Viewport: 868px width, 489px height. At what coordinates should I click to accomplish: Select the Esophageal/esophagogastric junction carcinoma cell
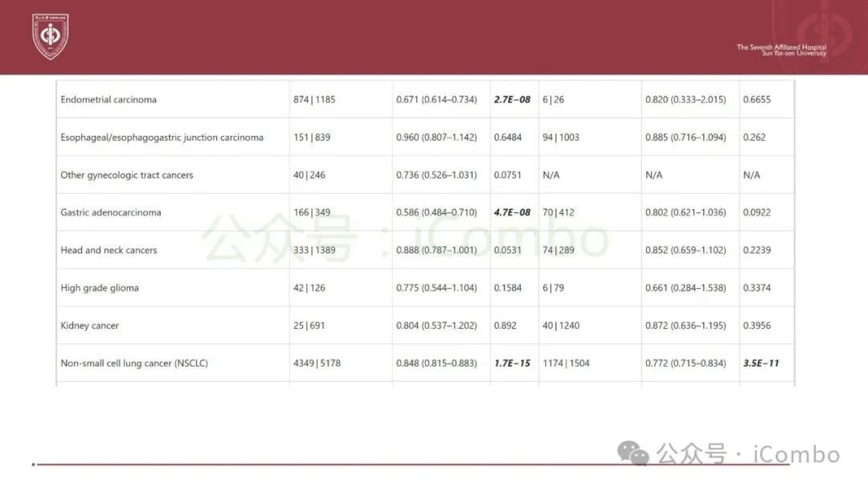coord(162,138)
